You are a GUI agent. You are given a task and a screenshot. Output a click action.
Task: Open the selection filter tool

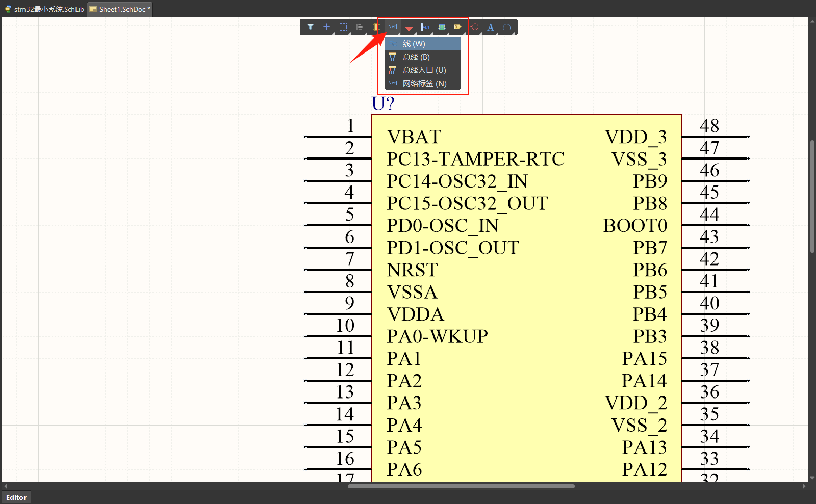(310, 27)
